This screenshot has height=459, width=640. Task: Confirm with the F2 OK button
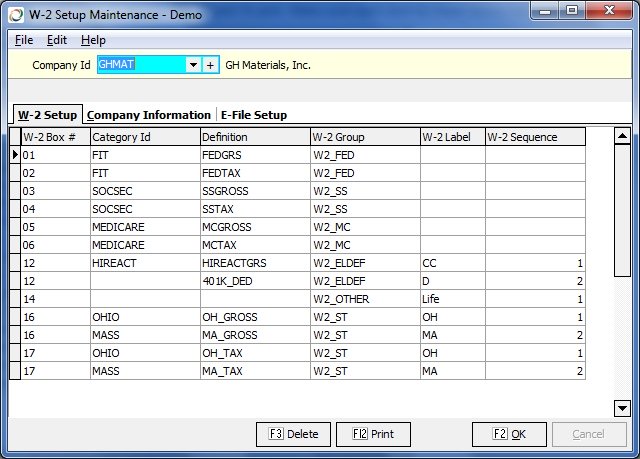pos(509,435)
